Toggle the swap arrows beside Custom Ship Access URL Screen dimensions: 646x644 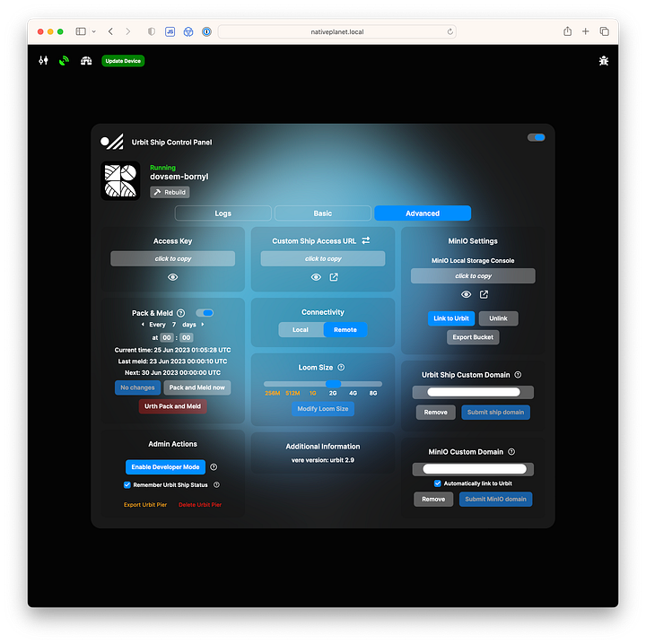tap(366, 240)
